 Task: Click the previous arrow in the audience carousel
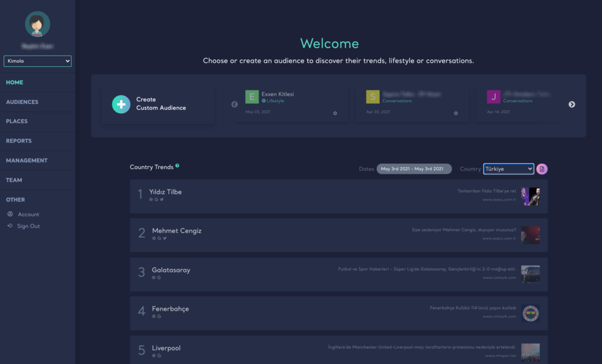[x=235, y=105]
